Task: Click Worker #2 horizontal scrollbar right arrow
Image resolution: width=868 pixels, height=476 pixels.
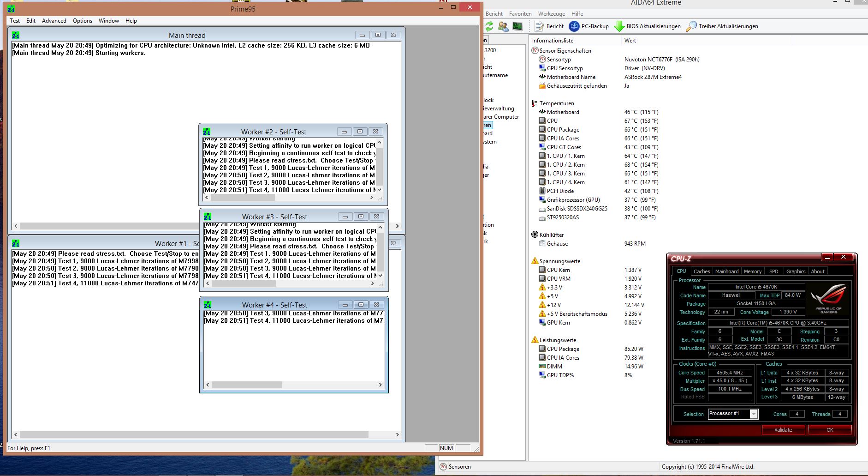Action: (372, 198)
